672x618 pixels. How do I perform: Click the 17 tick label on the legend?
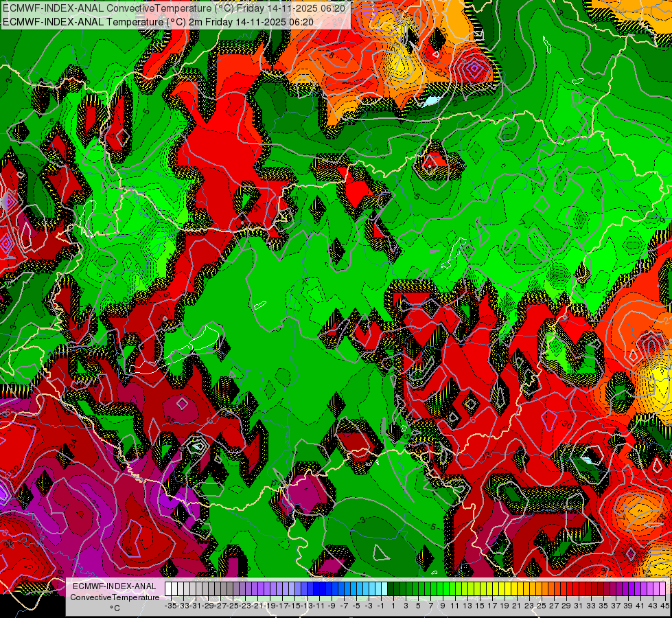pos(492,606)
